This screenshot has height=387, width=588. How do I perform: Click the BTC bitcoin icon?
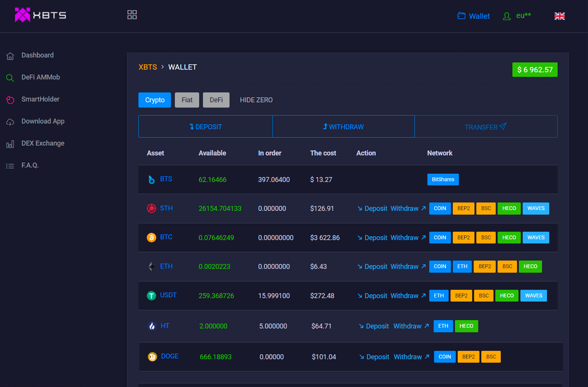151,237
